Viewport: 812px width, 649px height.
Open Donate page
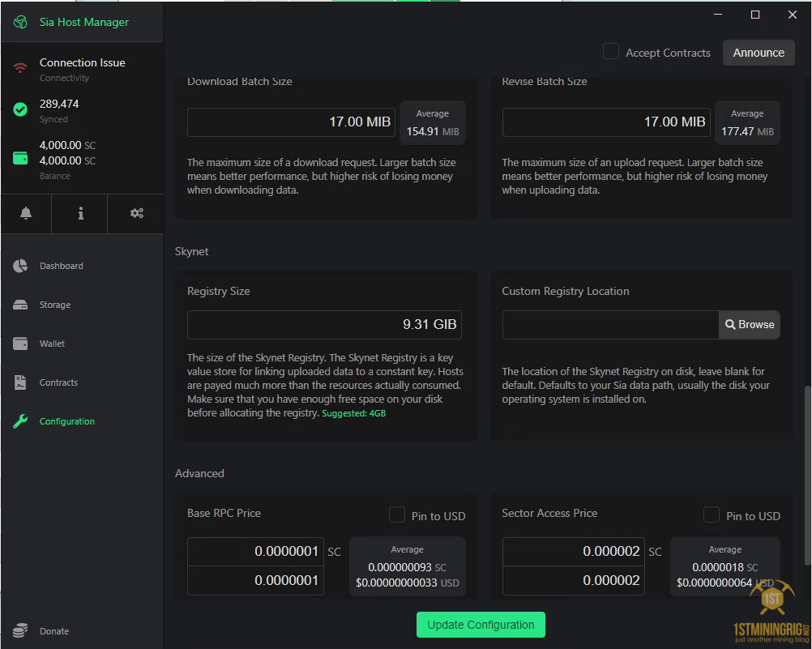pyautogui.click(x=53, y=631)
